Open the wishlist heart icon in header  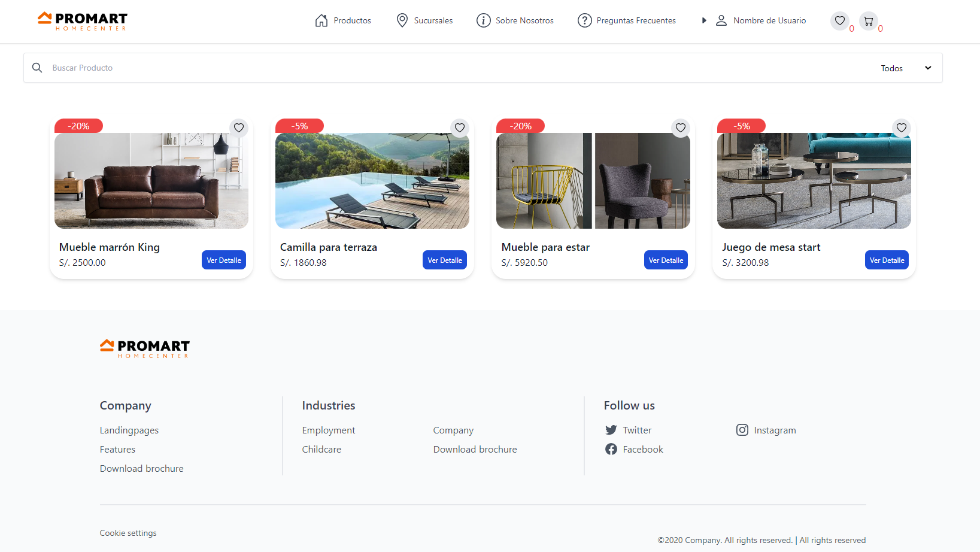pyautogui.click(x=840, y=21)
